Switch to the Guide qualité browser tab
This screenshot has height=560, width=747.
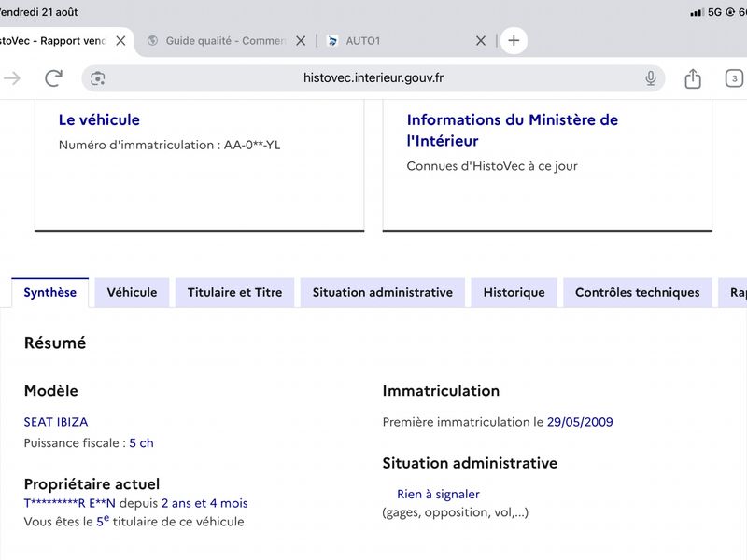[216, 41]
